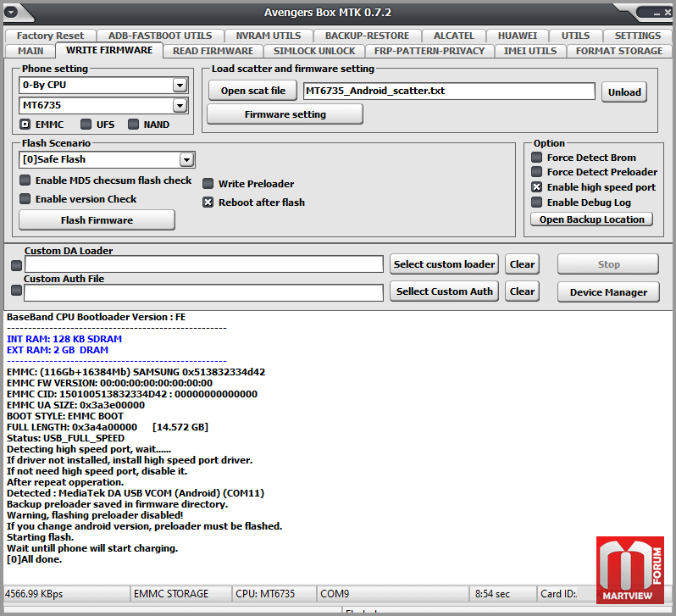Image resolution: width=676 pixels, height=616 pixels.
Task: Open the title bar dropdown menu icon
Action: click(x=12, y=12)
